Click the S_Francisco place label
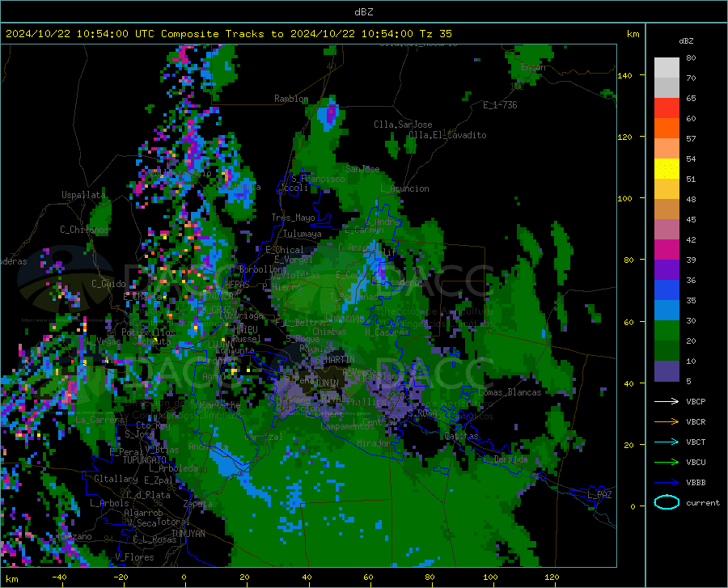728x588 pixels. (319, 179)
